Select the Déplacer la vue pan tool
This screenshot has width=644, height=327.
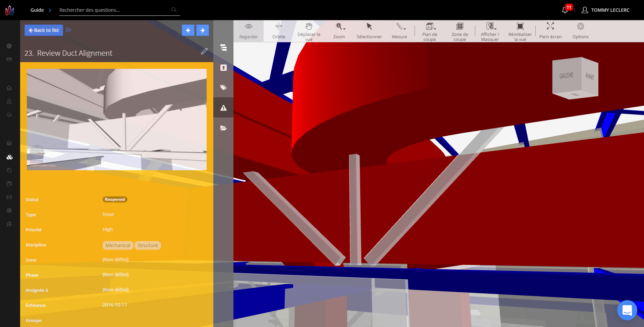pos(309,31)
